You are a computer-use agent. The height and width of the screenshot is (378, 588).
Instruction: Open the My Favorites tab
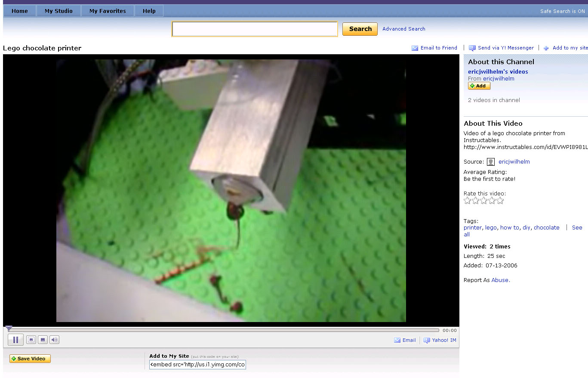click(x=108, y=11)
